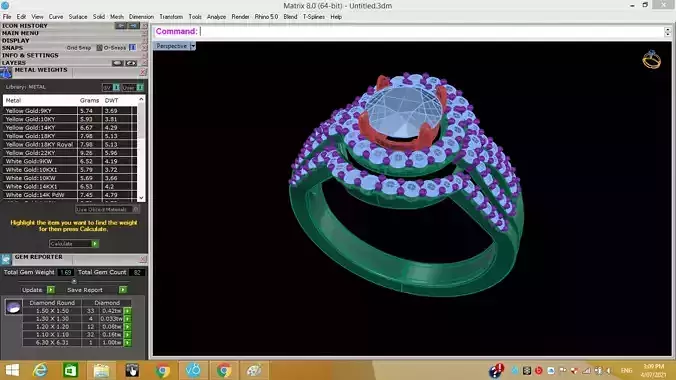Click the ring logo in viewport corner
Viewport: 676px width, 380px height.
(651, 60)
